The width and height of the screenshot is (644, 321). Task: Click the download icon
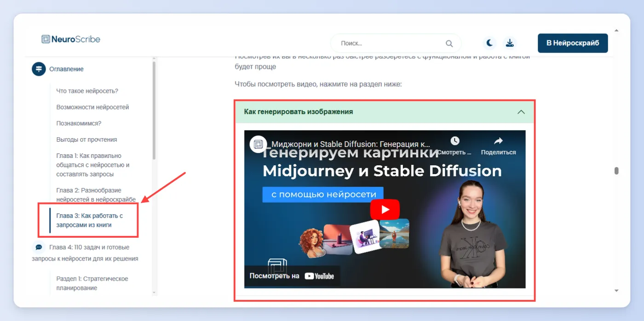click(x=510, y=43)
